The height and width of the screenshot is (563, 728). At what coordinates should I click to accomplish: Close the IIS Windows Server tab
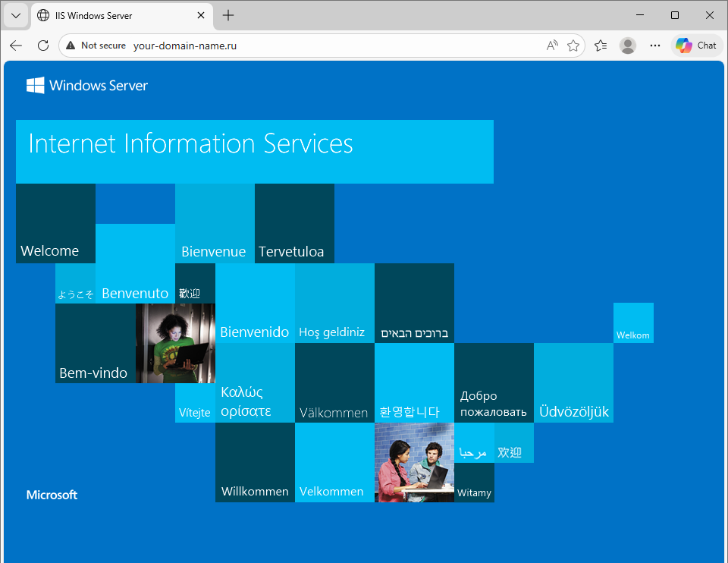click(200, 15)
